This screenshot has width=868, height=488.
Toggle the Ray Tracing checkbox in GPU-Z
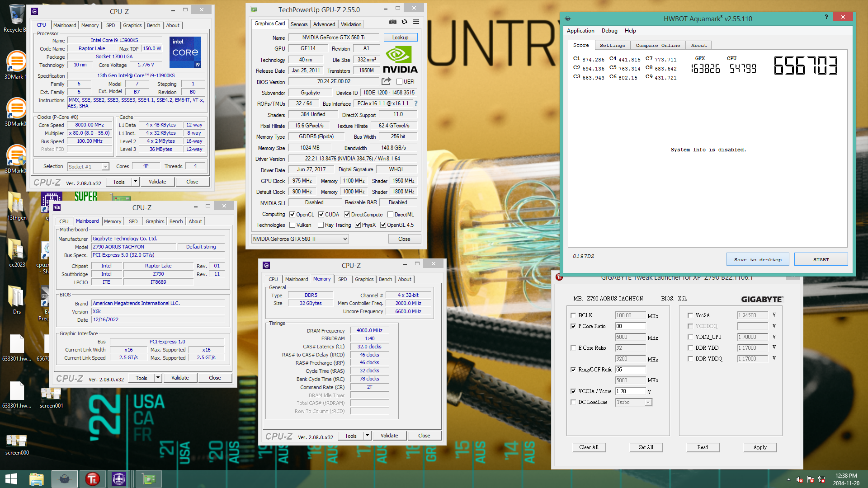(x=321, y=225)
